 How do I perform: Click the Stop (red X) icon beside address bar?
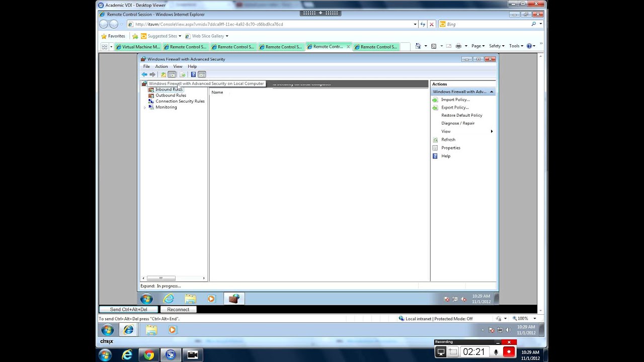pyautogui.click(x=431, y=24)
